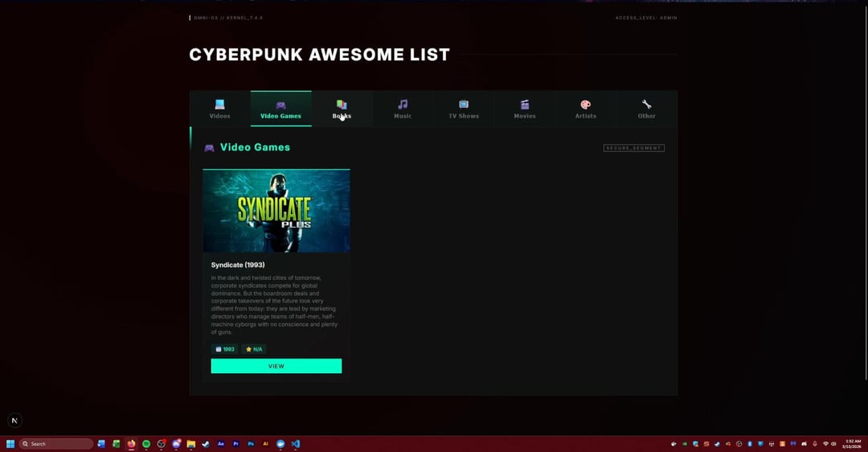Click the Other wrench icon
Viewport: 868px width, 452px height.
pyautogui.click(x=646, y=105)
